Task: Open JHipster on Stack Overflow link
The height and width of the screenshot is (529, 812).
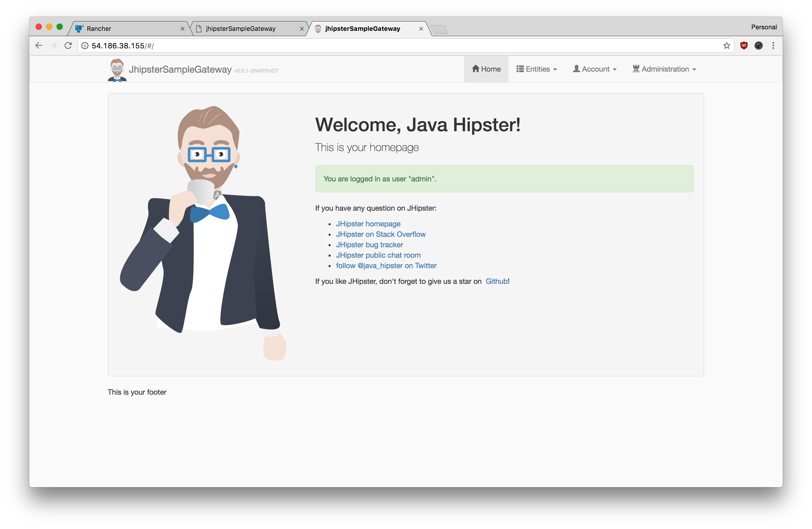Action: coord(381,234)
